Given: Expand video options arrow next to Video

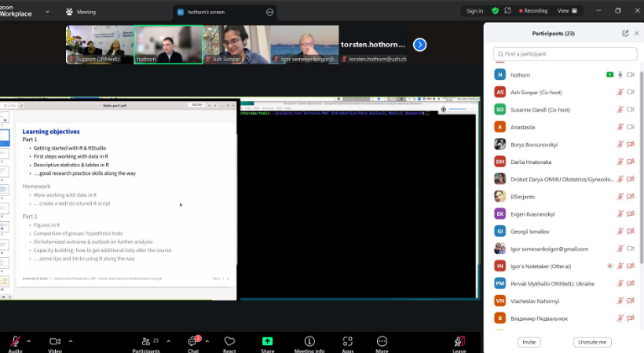Looking at the screenshot, I should pos(71,341).
